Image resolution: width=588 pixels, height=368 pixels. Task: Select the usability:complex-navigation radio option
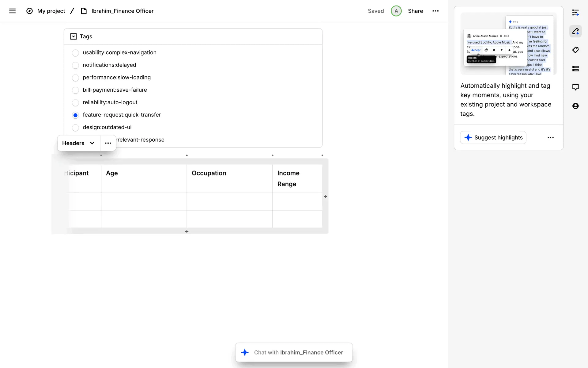(x=75, y=53)
